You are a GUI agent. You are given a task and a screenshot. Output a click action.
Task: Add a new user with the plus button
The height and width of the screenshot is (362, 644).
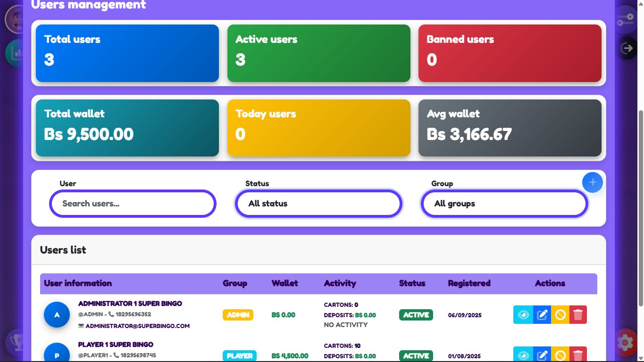[593, 182]
